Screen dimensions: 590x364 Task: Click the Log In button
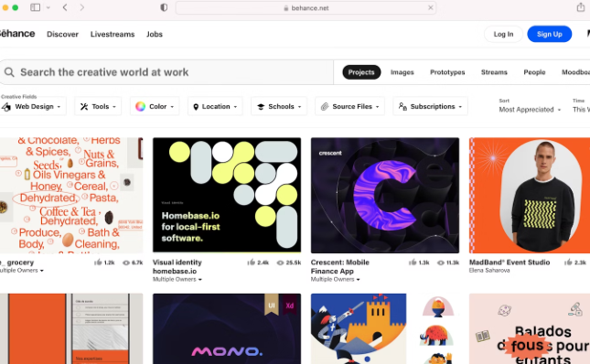click(x=503, y=34)
